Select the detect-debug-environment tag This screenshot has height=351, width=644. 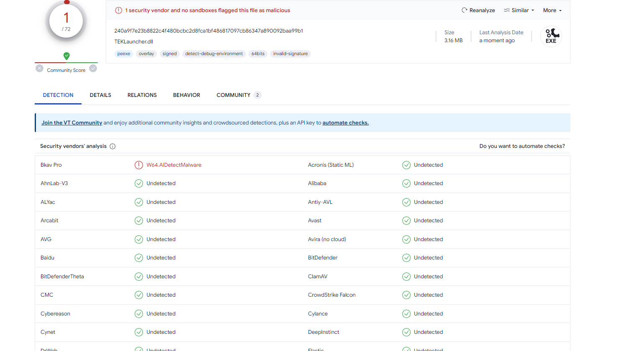[214, 54]
